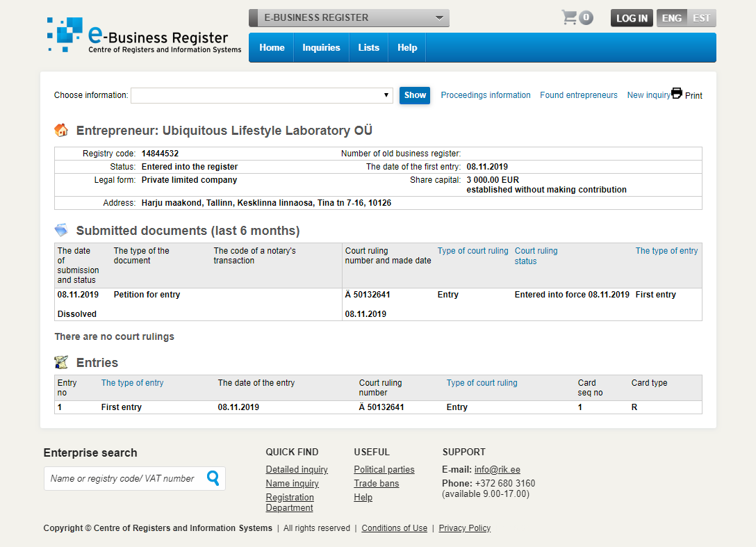The width and height of the screenshot is (756, 547).
Task: Click Entered into force 08.11.2019 cell
Action: [572, 294]
